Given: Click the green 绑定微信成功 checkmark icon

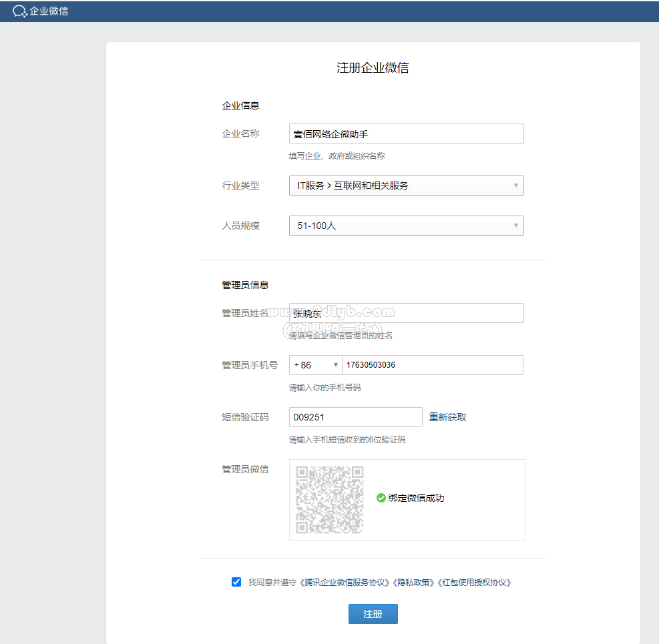Looking at the screenshot, I should (381, 498).
